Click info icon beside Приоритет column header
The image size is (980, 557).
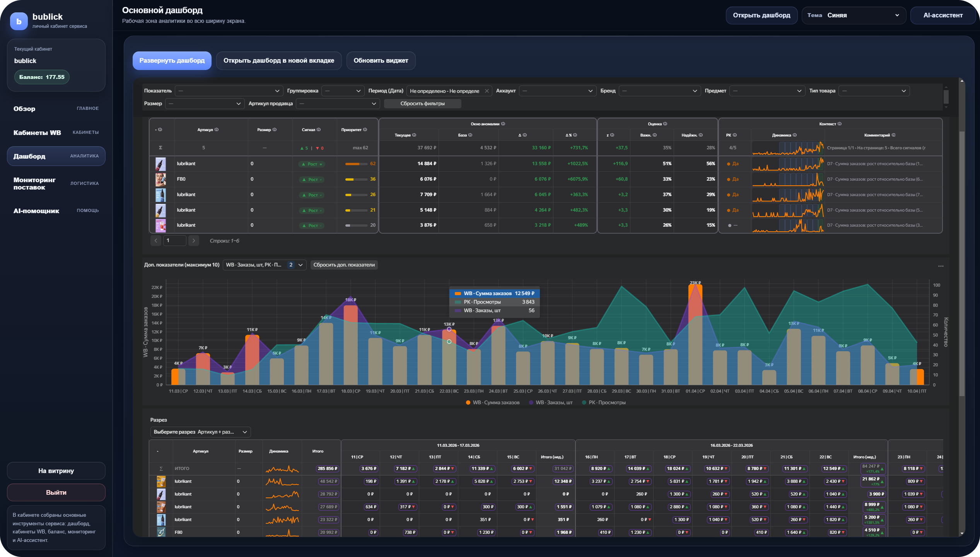365,130
